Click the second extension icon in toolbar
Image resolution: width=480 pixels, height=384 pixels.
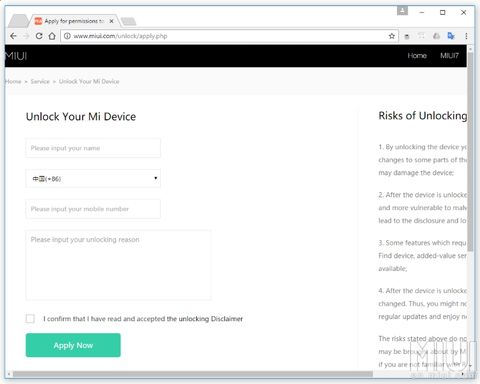pyautogui.click(x=421, y=36)
